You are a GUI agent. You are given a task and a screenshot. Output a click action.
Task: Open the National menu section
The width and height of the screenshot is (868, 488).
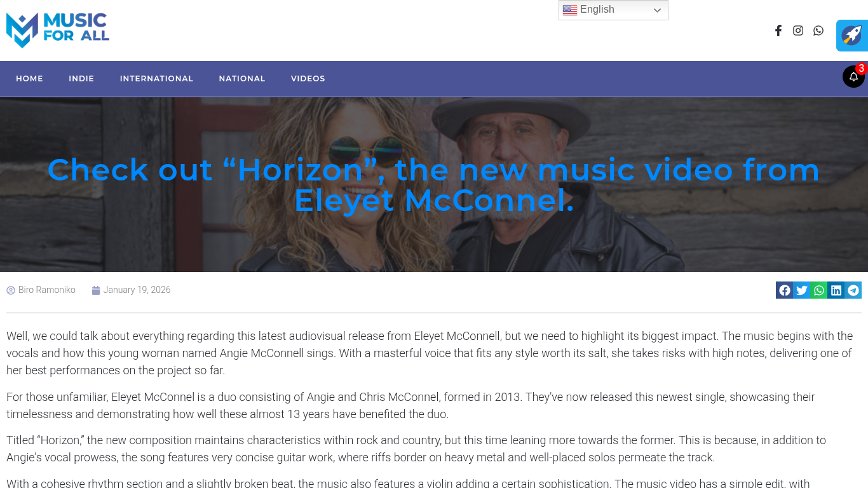242,79
